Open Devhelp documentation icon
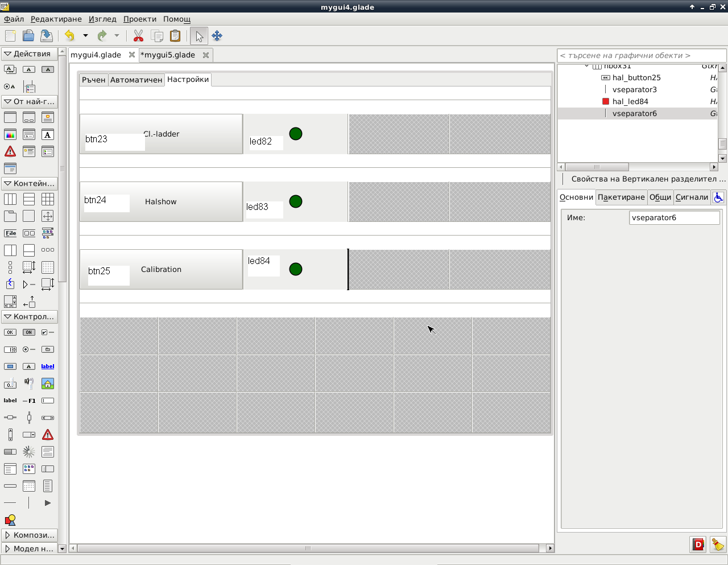This screenshot has width=728, height=565. point(698,545)
